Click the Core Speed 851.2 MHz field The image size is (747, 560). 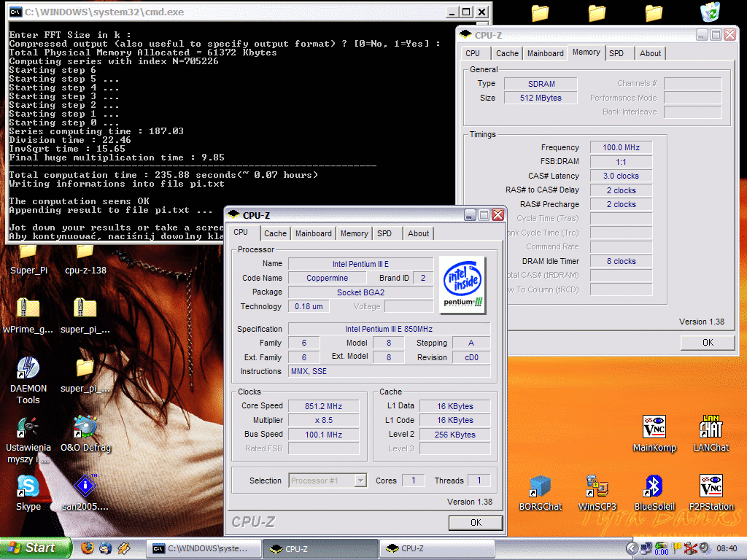coord(323,406)
